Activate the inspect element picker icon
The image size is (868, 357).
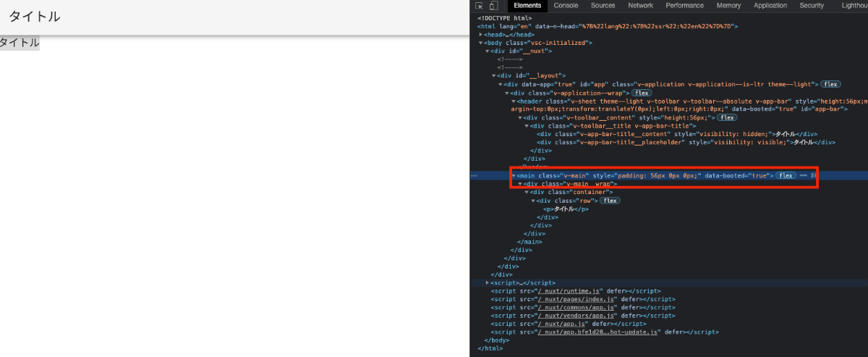click(480, 6)
